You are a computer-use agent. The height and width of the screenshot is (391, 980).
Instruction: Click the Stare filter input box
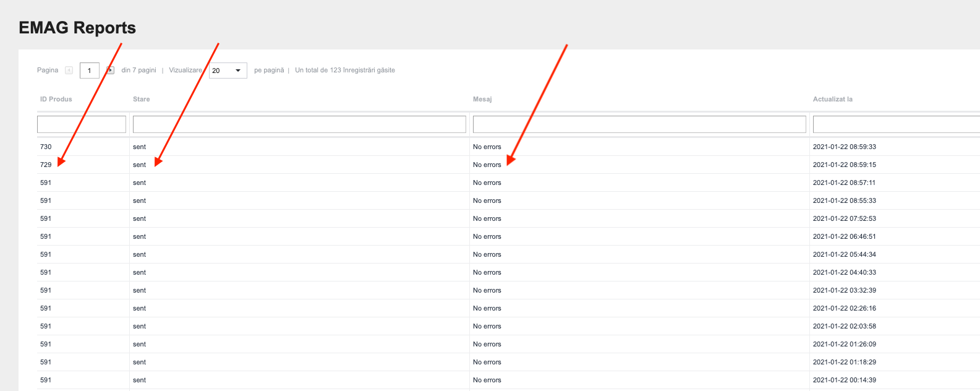pyautogui.click(x=299, y=124)
